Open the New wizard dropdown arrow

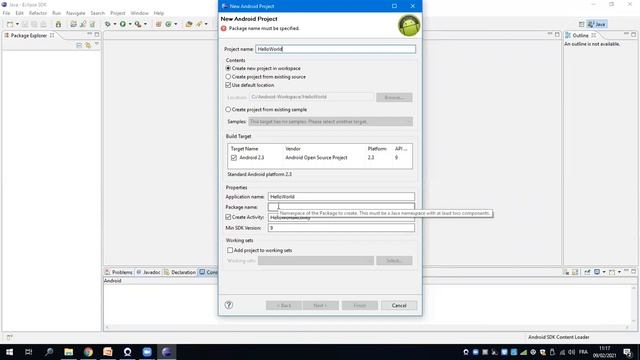point(17,24)
